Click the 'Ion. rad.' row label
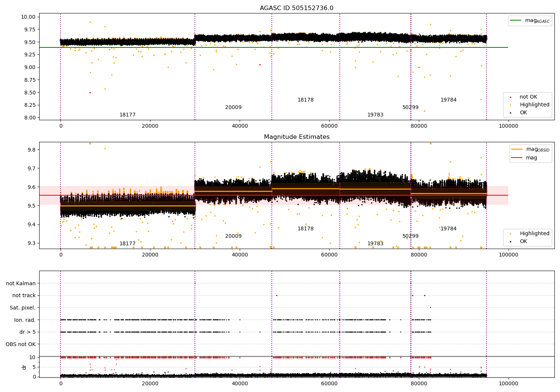 [x=25, y=320]
